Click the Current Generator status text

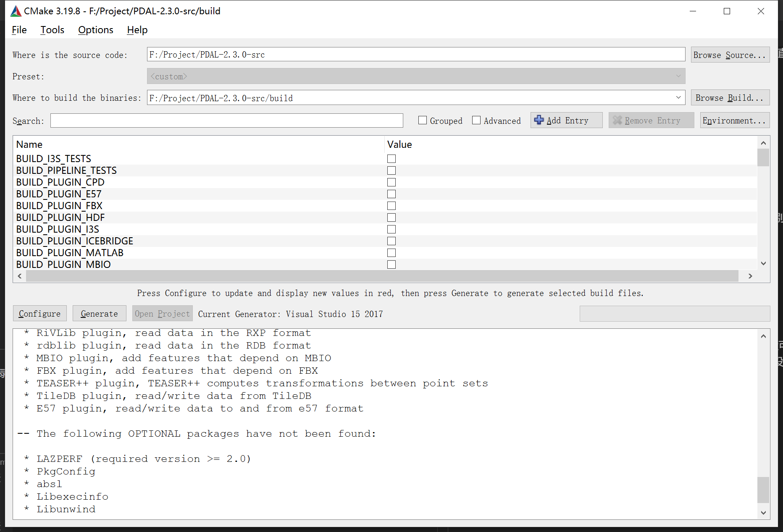click(290, 314)
